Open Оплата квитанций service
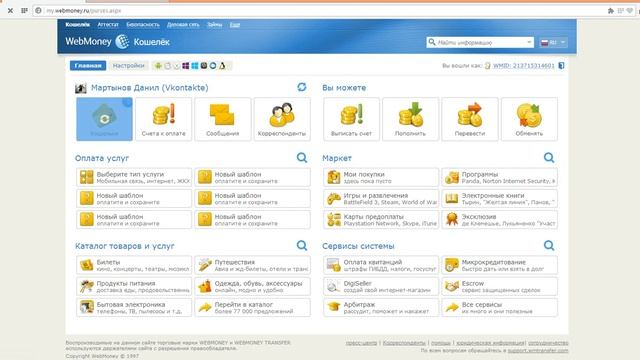 pos(381,265)
